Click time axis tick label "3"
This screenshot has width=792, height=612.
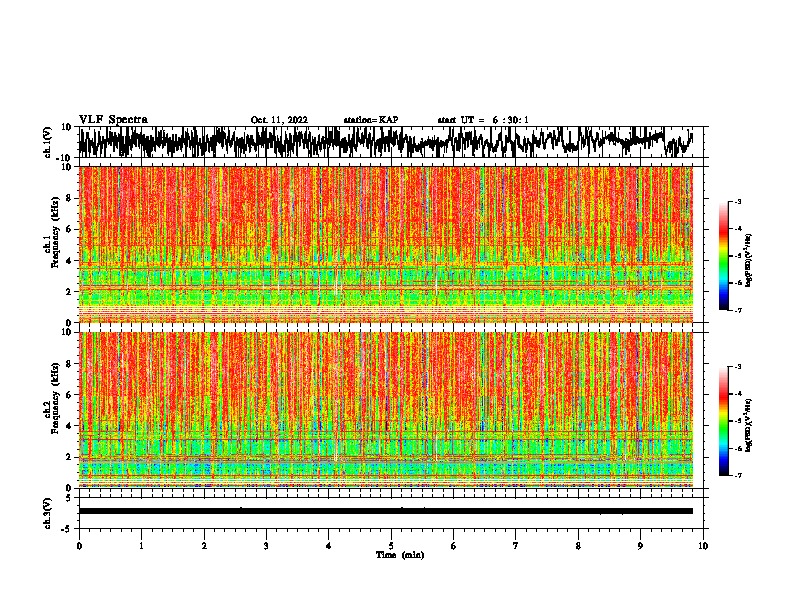266,546
